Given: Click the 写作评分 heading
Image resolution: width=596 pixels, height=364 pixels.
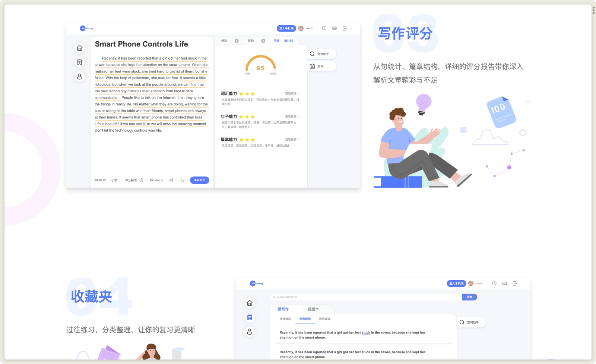Looking at the screenshot, I should [405, 33].
